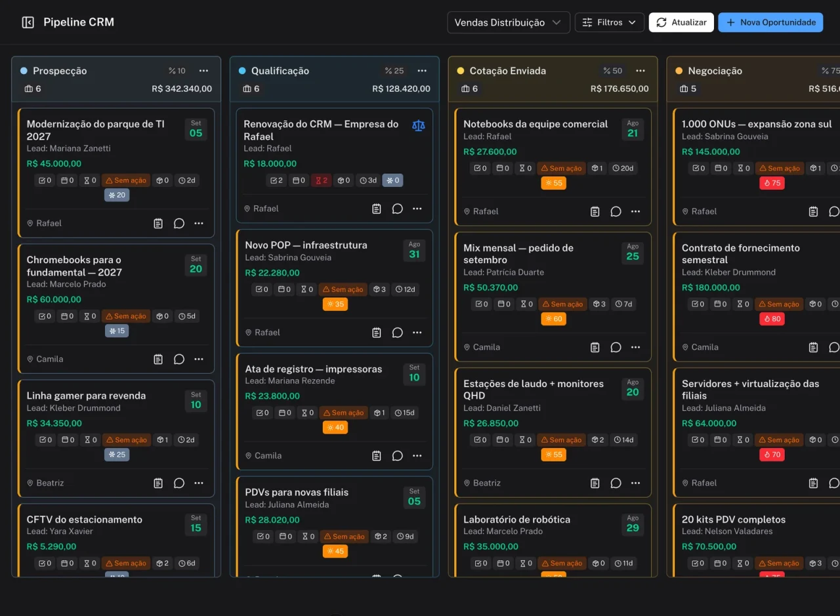Click the warm score 60 badge on Mix mensal card
The height and width of the screenshot is (616, 840).
pyautogui.click(x=553, y=319)
